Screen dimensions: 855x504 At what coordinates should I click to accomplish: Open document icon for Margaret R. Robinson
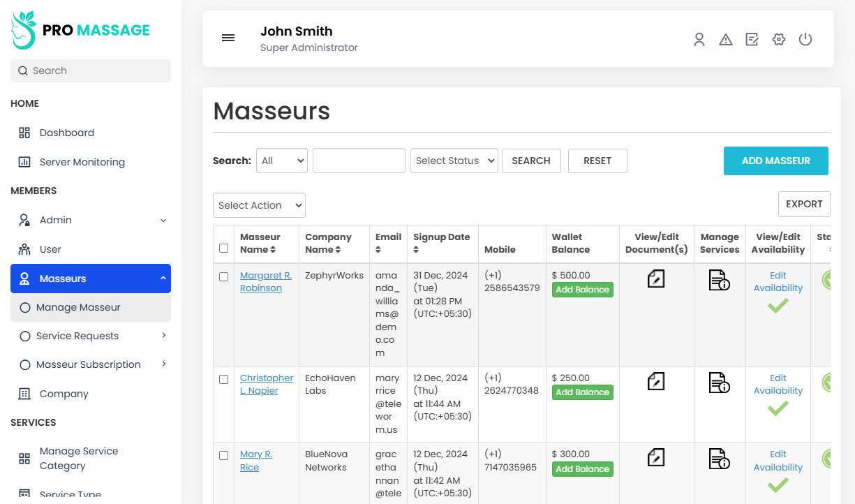[656, 279]
